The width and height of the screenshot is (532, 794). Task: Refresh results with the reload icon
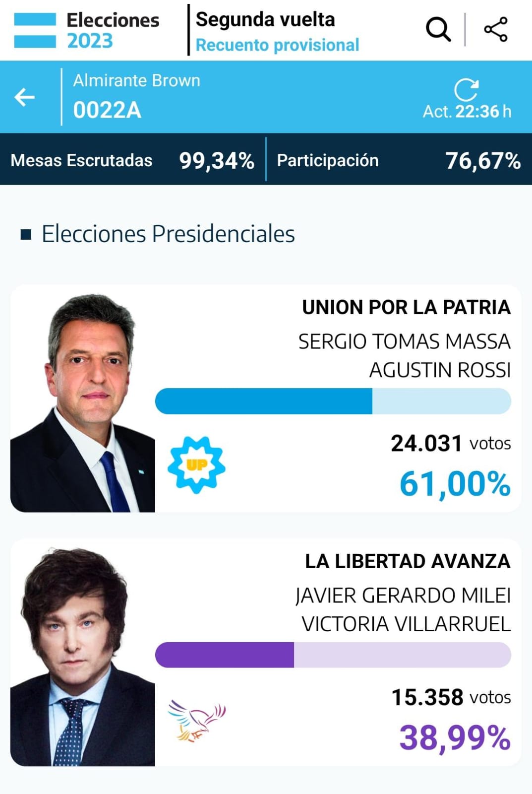pos(466,90)
